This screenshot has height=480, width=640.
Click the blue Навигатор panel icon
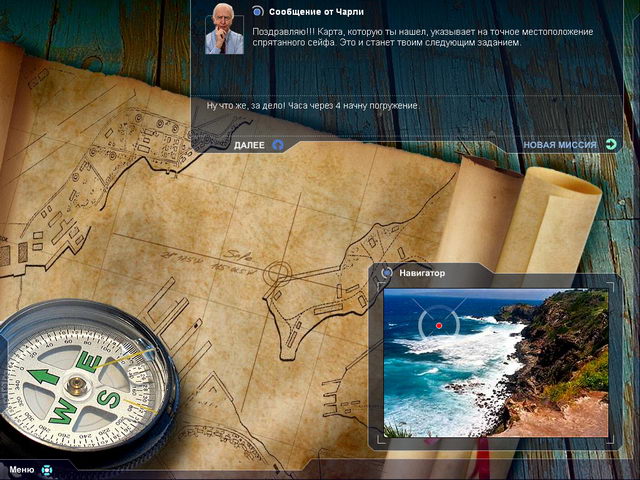point(386,272)
